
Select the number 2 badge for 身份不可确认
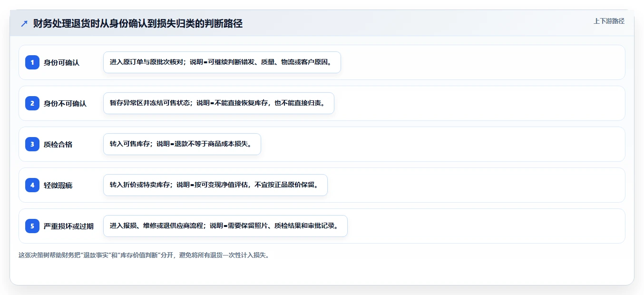[32, 103]
